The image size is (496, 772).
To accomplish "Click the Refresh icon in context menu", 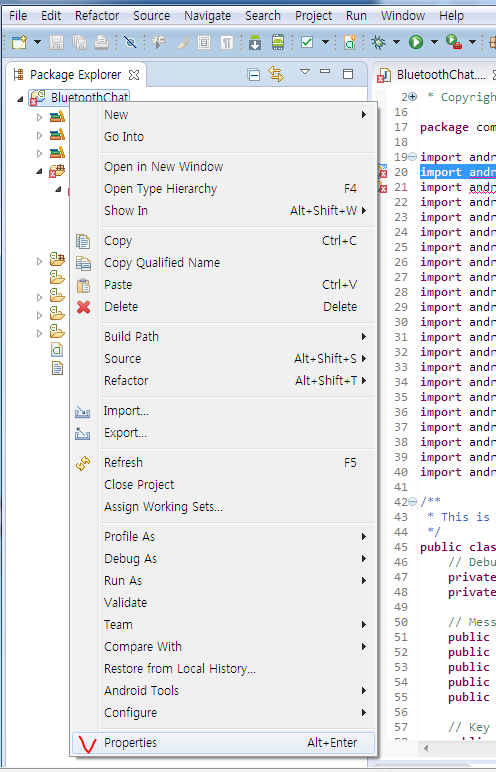I will 83,463.
